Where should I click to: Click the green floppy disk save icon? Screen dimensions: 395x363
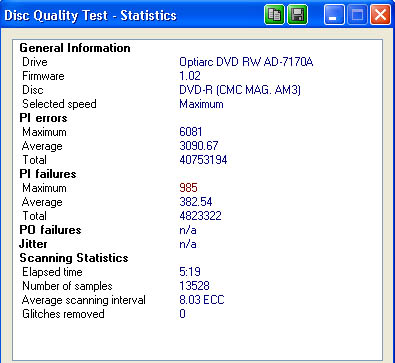coord(297,15)
